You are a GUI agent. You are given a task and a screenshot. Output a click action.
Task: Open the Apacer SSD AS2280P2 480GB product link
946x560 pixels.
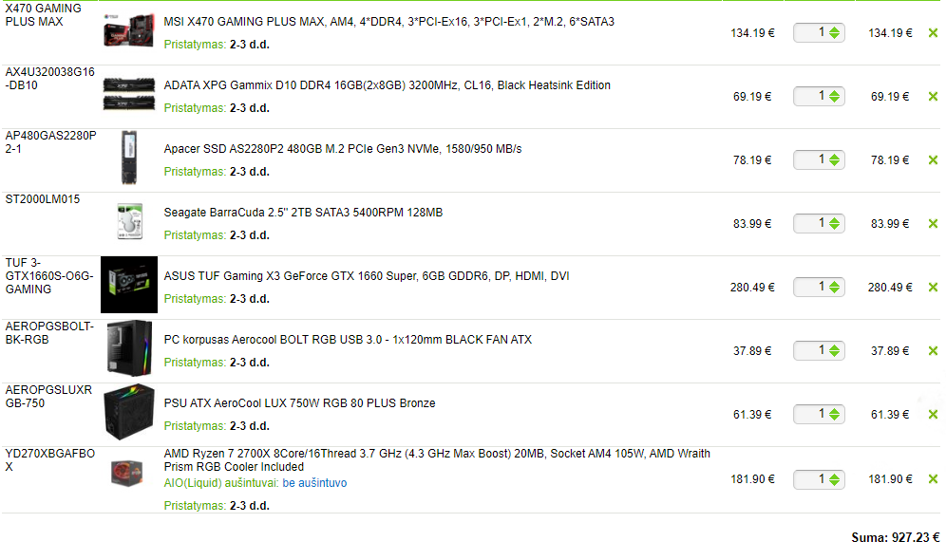click(x=343, y=149)
